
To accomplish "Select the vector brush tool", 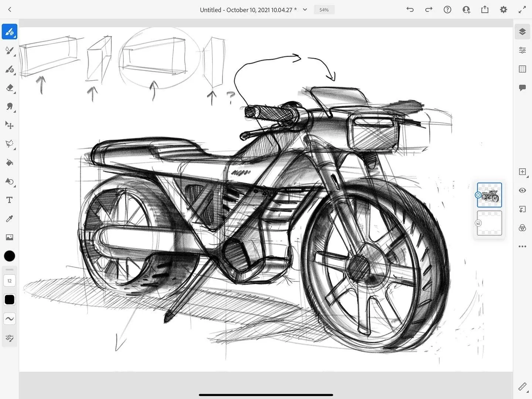I will [x=10, y=70].
